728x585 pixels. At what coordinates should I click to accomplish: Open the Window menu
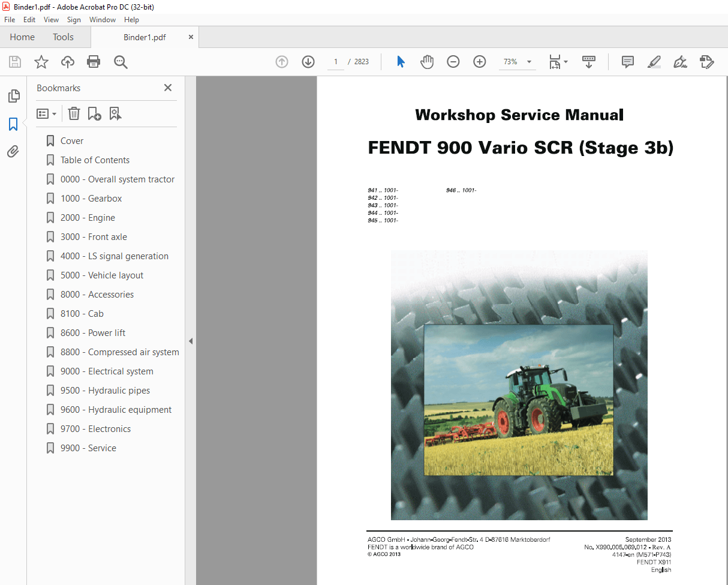click(102, 19)
